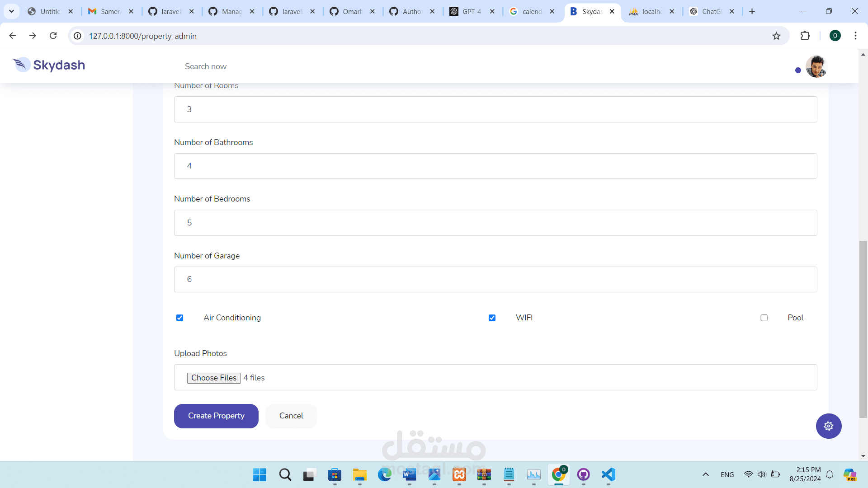
Task: Open the browser extensions puzzle icon
Action: click(805, 36)
